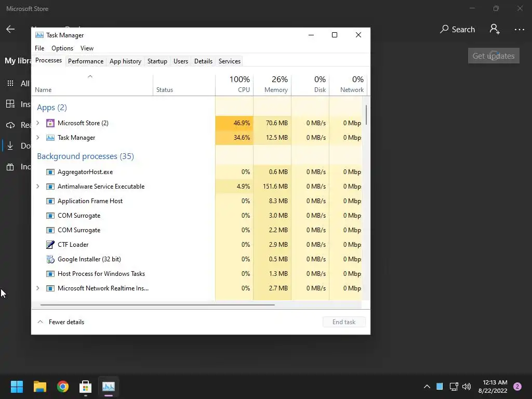The height and width of the screenshot is (399, 532).
Task: Expand Antimalware Service Executable row
Action: point(38,187)
